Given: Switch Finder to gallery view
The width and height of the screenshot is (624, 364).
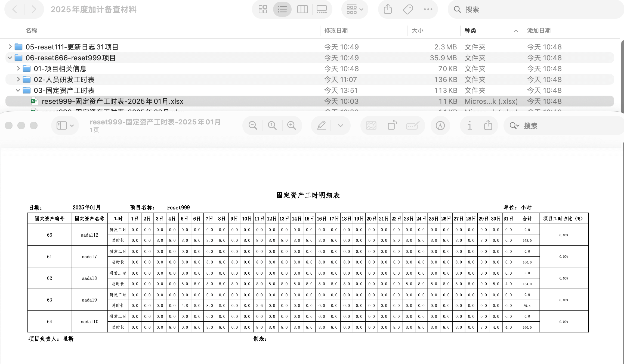Looking at the screenshot, I should coord(322,10).
